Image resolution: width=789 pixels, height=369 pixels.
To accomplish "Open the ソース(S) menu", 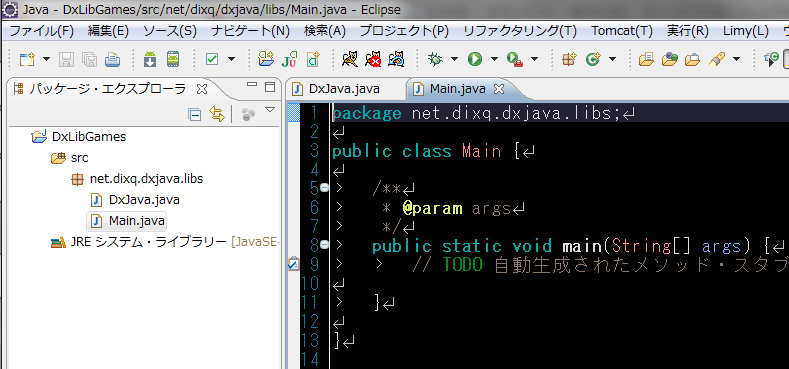I will [170, 31].
